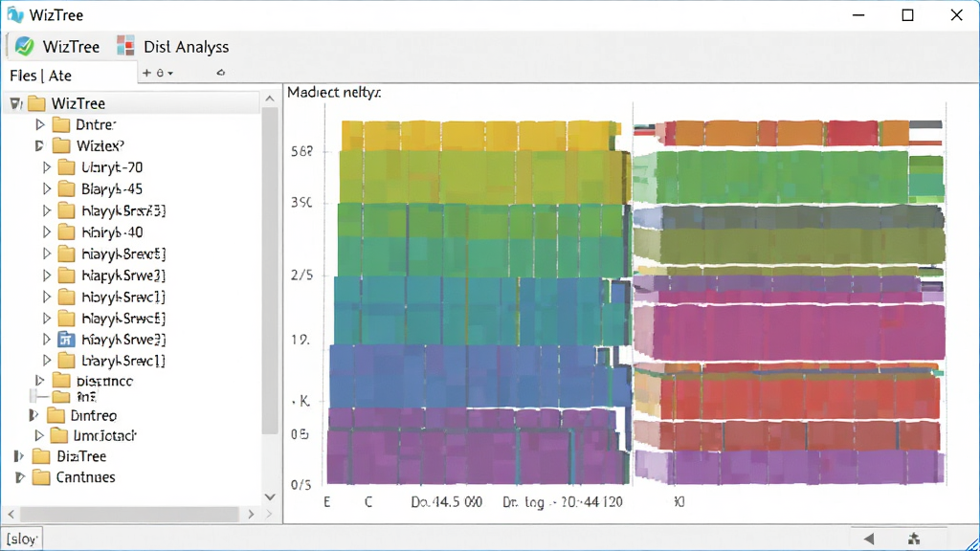Click the WizTree app icon in title bar

15,15
